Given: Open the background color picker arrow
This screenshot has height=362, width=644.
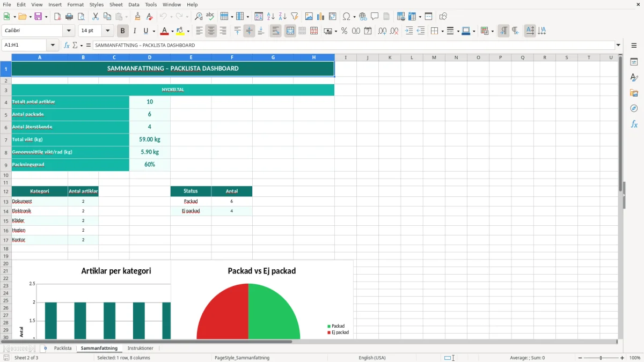Looking at the screenshot, I should (188, 31).
